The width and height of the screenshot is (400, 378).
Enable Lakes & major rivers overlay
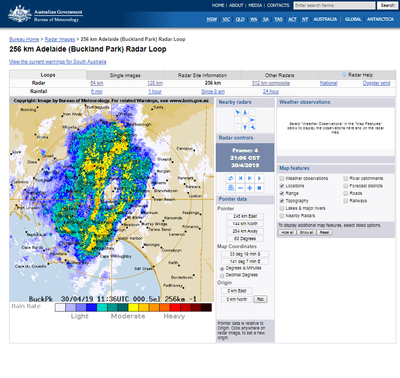(x=282, y=208)
